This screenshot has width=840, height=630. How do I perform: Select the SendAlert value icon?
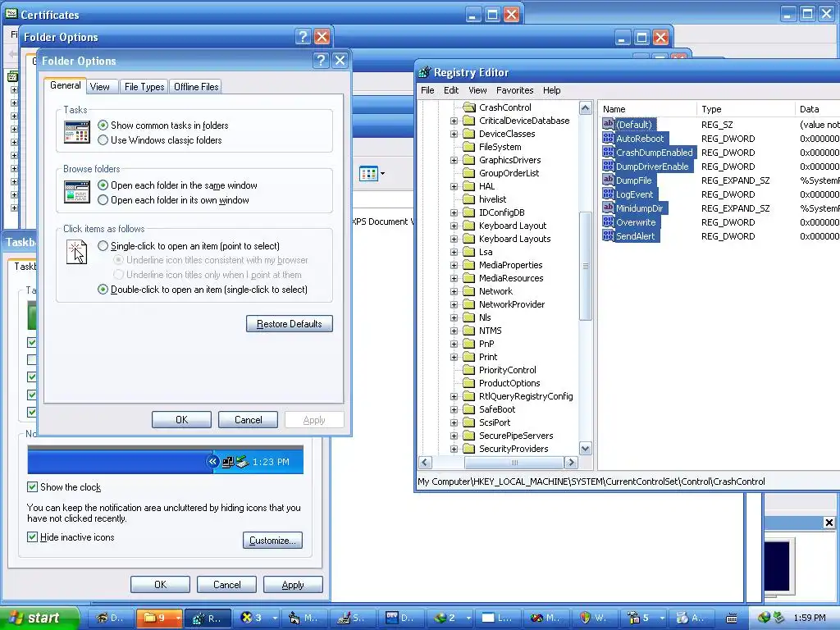[x=608, y=235]
